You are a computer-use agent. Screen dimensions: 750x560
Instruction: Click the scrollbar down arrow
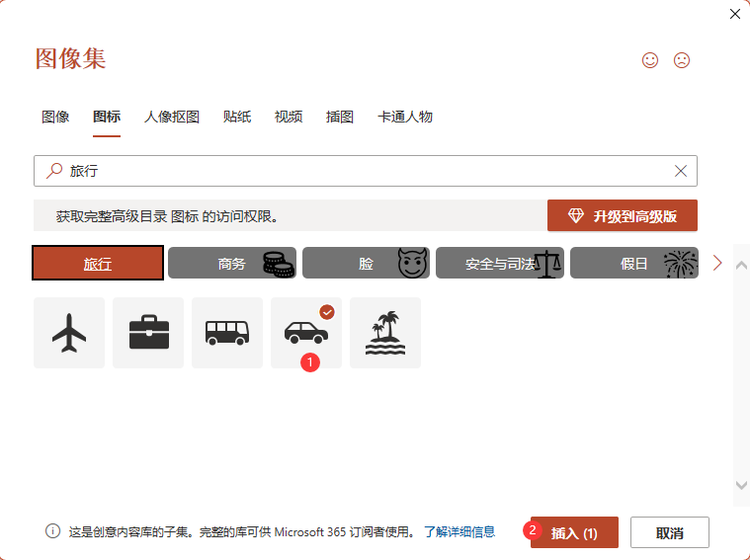741,485
